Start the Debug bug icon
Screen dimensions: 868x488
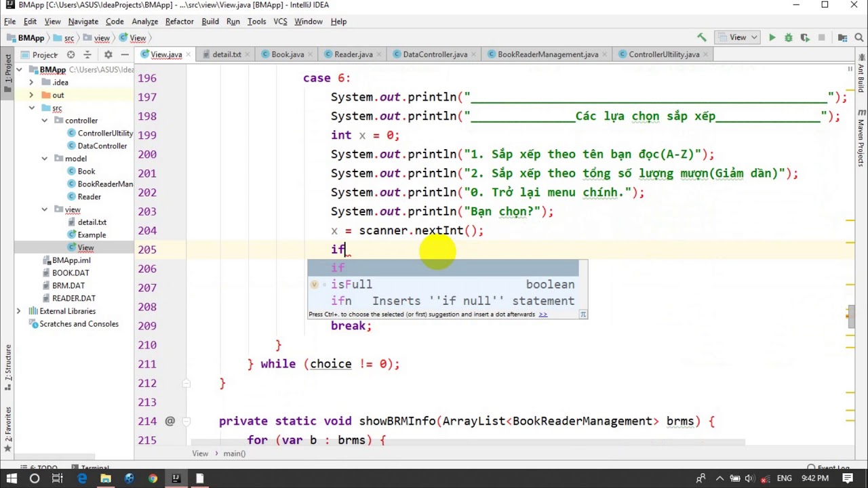tap(788, 38)
